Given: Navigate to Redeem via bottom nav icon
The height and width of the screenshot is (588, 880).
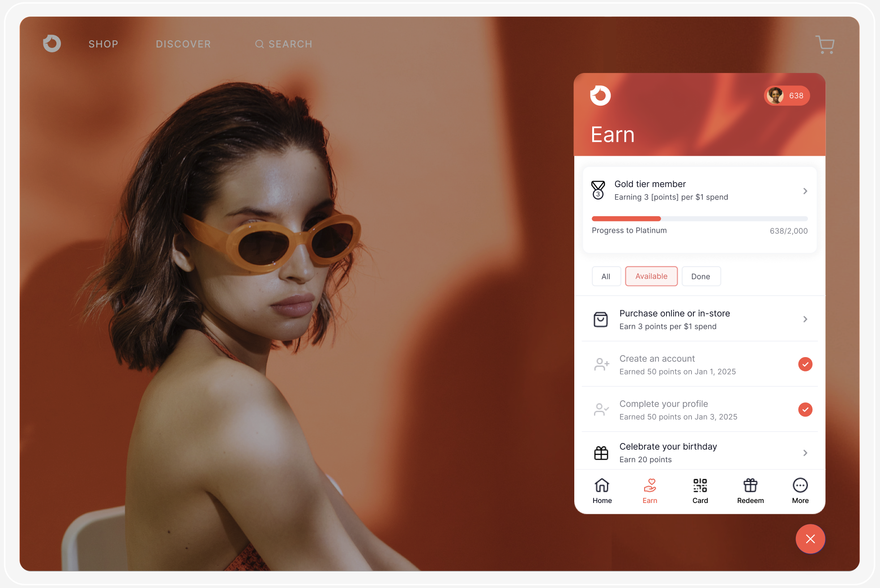Looking at the screenshot, I should pos(750,491).
